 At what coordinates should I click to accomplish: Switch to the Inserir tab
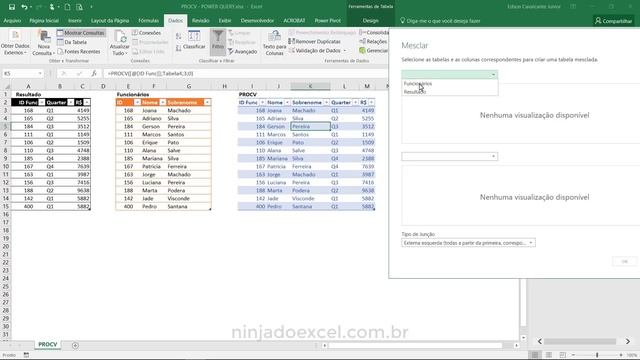[x=75, y=20]
